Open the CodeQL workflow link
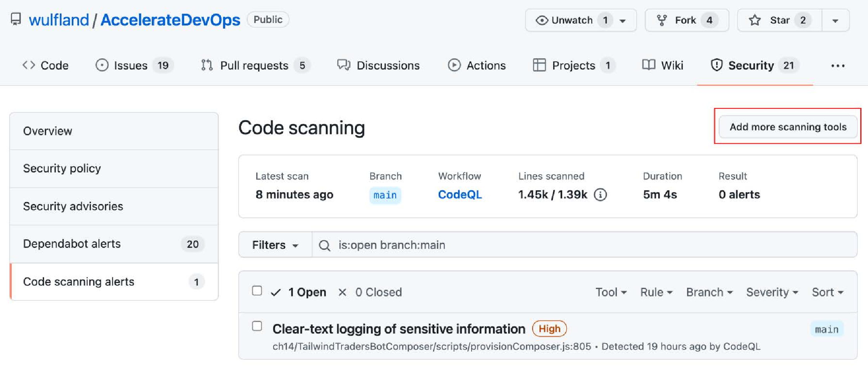 (460, 195)
